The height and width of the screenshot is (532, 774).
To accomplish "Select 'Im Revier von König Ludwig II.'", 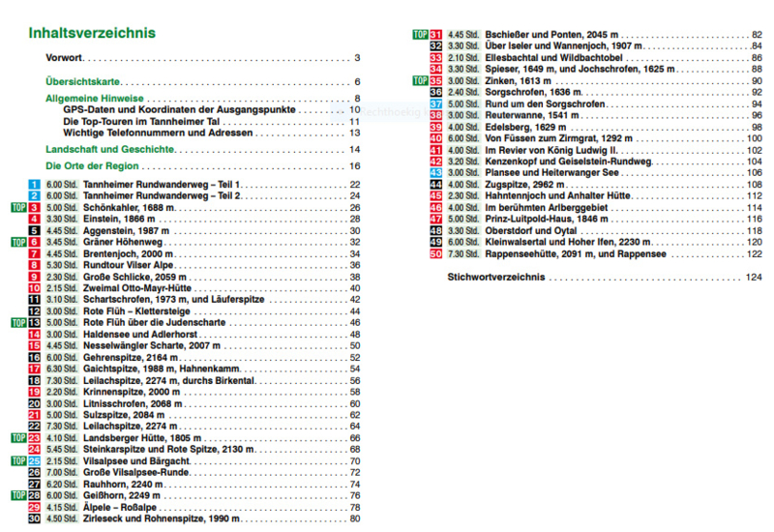I will 551,150.
